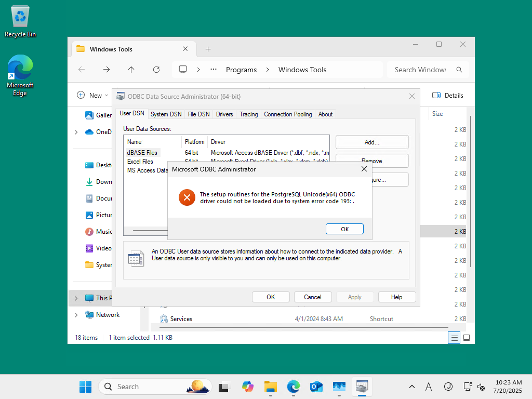The image size is (532, 399).
Task: Click Programs in the breadcrumb
Action: coord(241,70)
